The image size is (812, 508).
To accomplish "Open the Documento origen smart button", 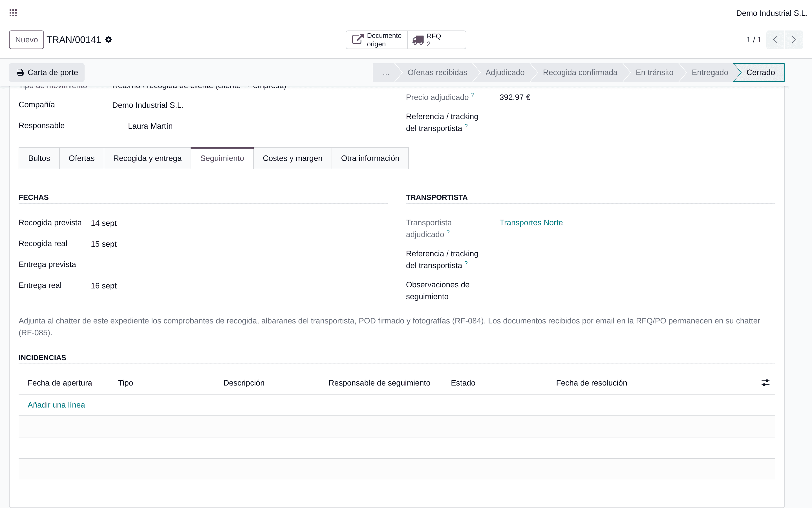I will pos(376,40).
